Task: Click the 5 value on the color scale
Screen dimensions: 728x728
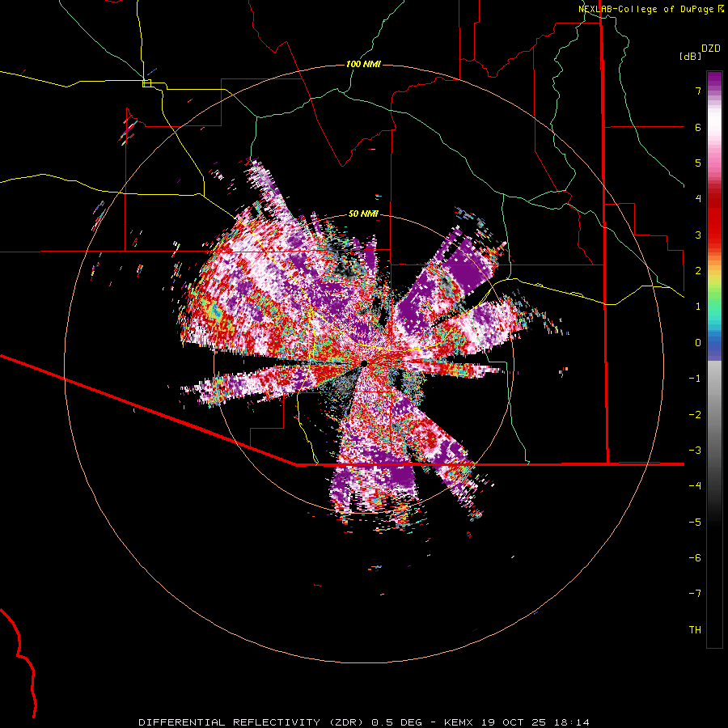Action: coord(698,163)
